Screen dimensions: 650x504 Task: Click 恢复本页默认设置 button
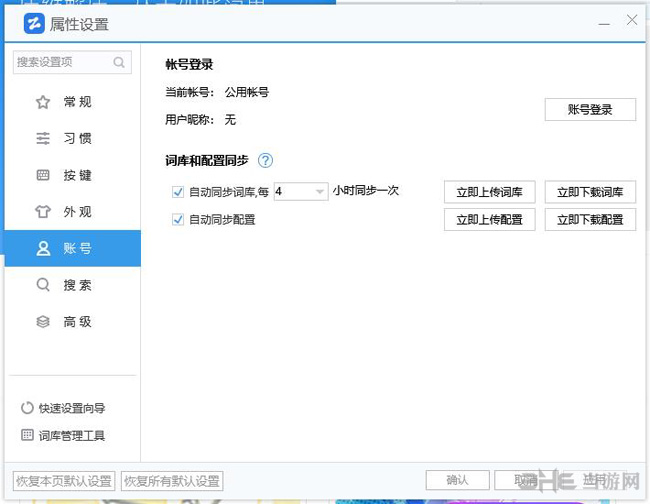(64, 481)
